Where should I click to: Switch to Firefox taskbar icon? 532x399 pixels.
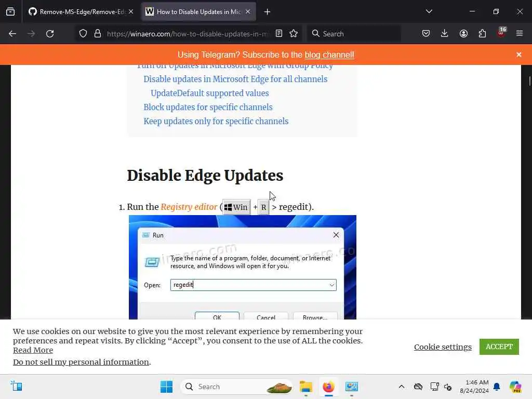point(328,387)
